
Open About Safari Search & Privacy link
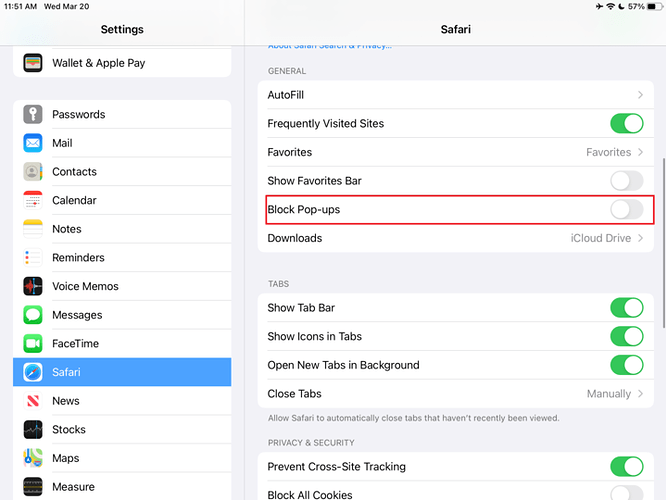[x=330, y=46]
